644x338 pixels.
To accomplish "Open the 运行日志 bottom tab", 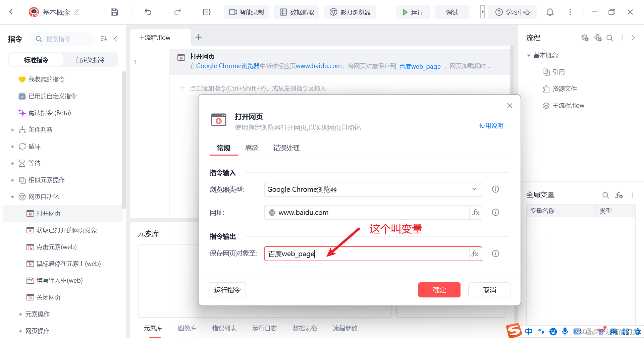I will coord(264,328).
